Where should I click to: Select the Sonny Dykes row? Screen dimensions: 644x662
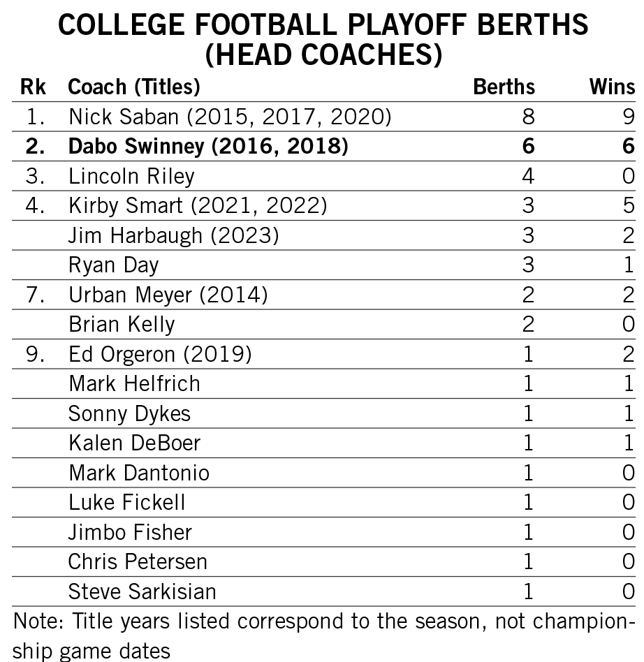[323, 413]
